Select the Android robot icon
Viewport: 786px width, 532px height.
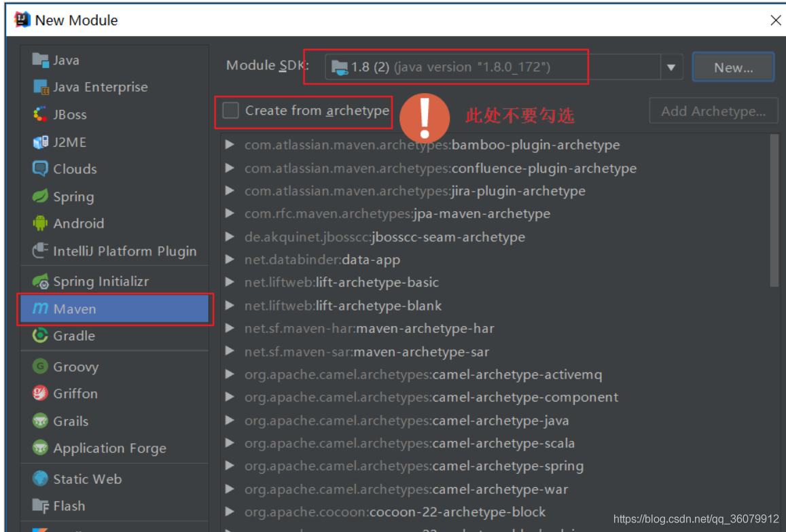pyautogui.click(x=40, y=223)
